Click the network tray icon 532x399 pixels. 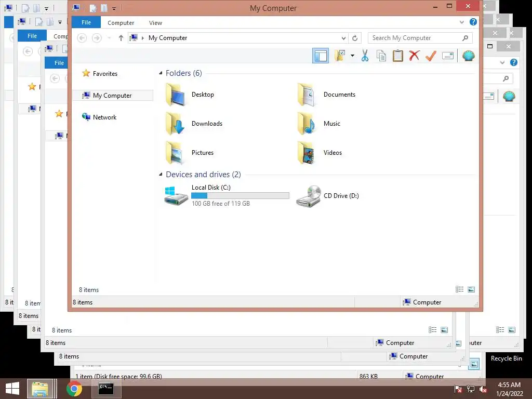click(x=471, y=390)
